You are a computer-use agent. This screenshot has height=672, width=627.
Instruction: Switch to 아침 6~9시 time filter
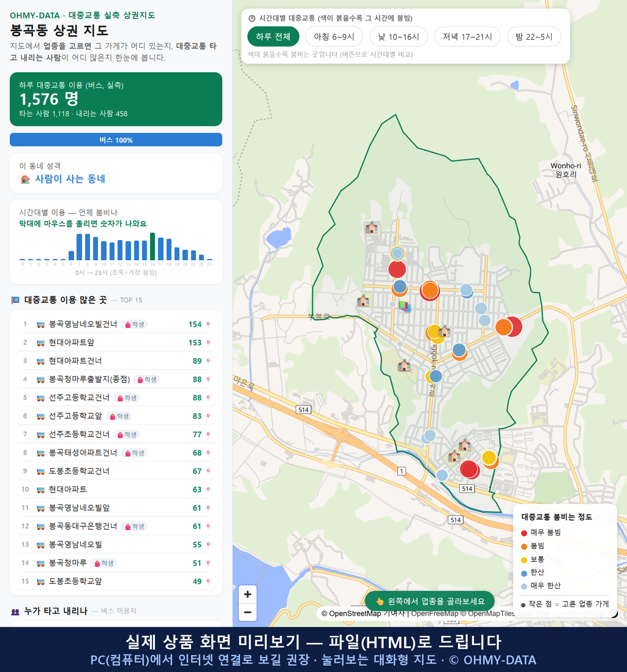click(334, 37)
